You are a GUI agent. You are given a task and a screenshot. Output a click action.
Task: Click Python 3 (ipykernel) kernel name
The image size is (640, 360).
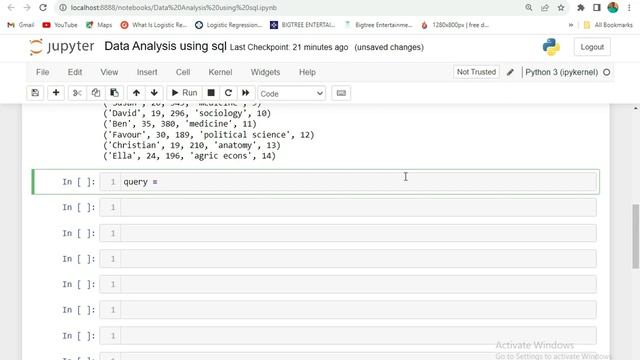pyautogui.click(x=562, y=72)
